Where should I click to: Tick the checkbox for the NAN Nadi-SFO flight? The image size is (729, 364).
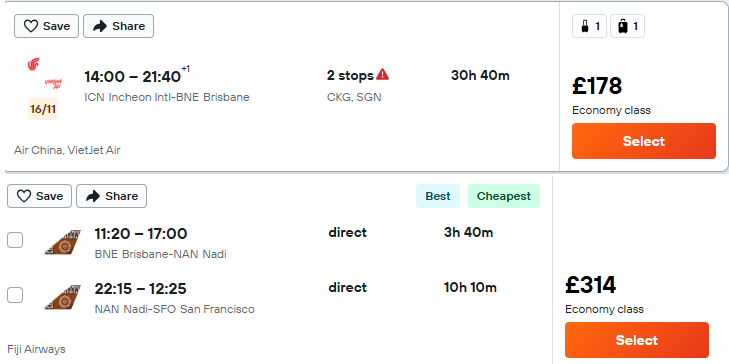(x=15, y=295)
